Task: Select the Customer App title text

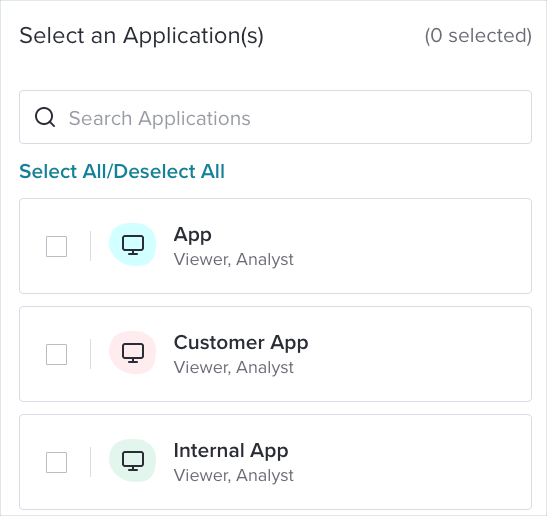Action: click(241, 343)
